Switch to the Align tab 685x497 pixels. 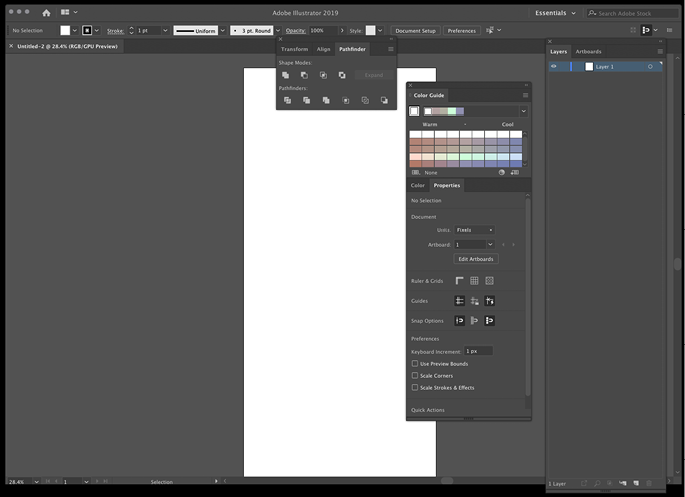(323, 49)
